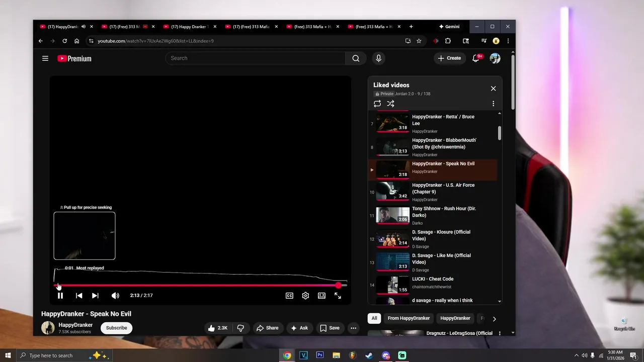
Task: Open the Create button menu
Action: point(449,58)
